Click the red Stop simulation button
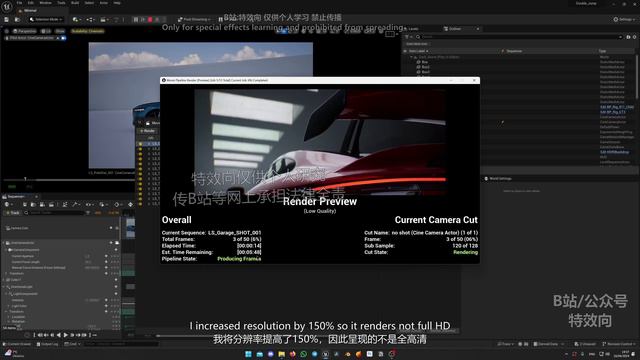This screenshot has width=640, height=360. tap(150, 20)
